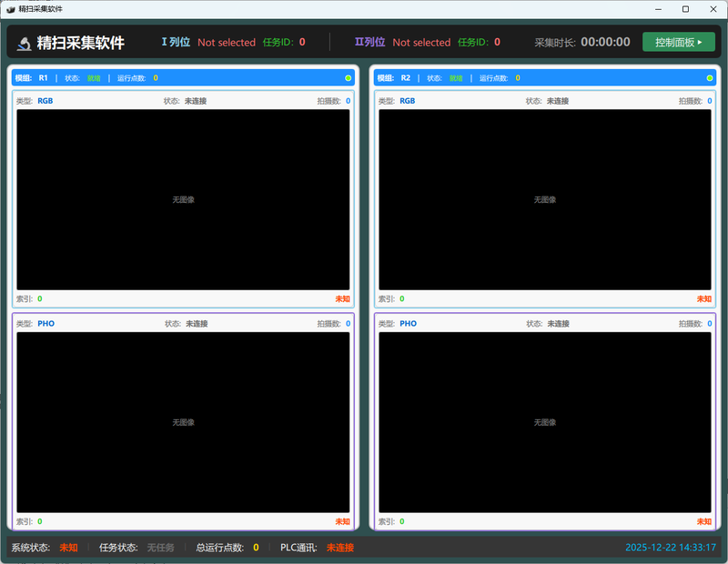
Task: Click the PLC通讯 未连接 status
Action: pos(340,548)
